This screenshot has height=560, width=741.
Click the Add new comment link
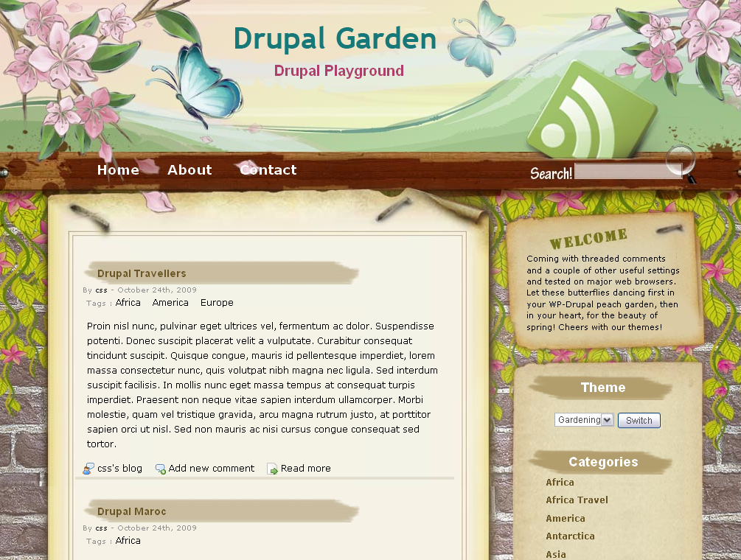point(212,469)
